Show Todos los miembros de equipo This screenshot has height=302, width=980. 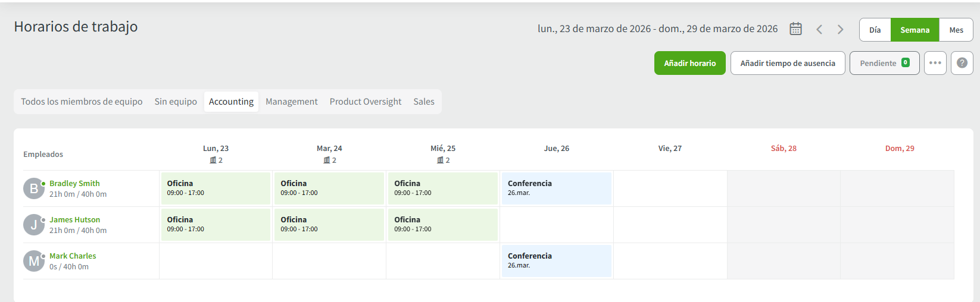point(82,102)
